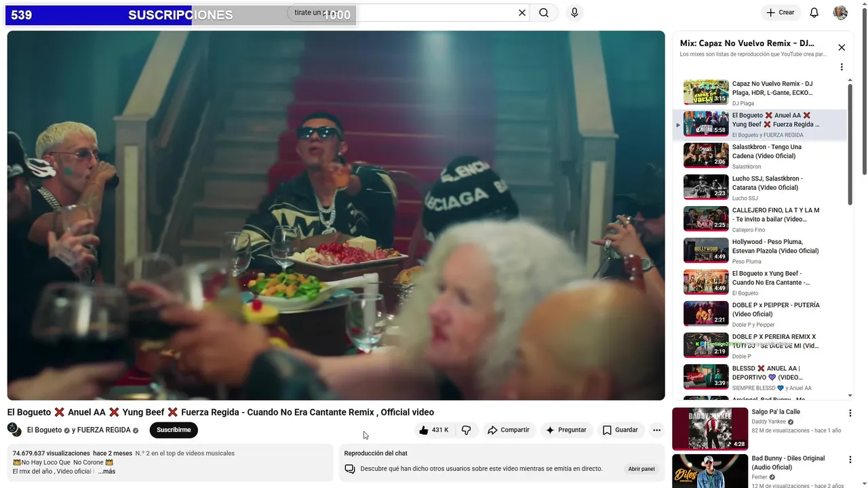The width and height of the screenshot is (868, 488).
Task: Expand description with ...más
Action: pyautogui.click(x=106, y=471)
